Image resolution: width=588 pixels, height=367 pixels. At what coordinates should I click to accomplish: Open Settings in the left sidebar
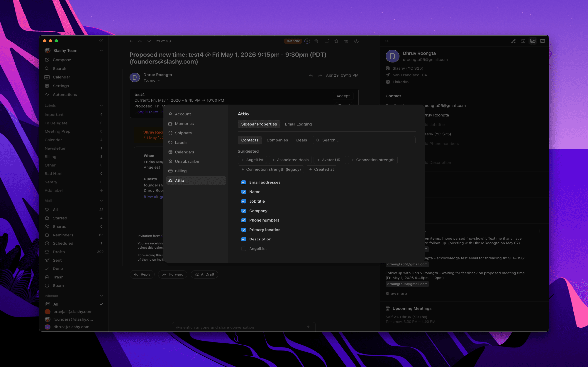click(61, 86)
